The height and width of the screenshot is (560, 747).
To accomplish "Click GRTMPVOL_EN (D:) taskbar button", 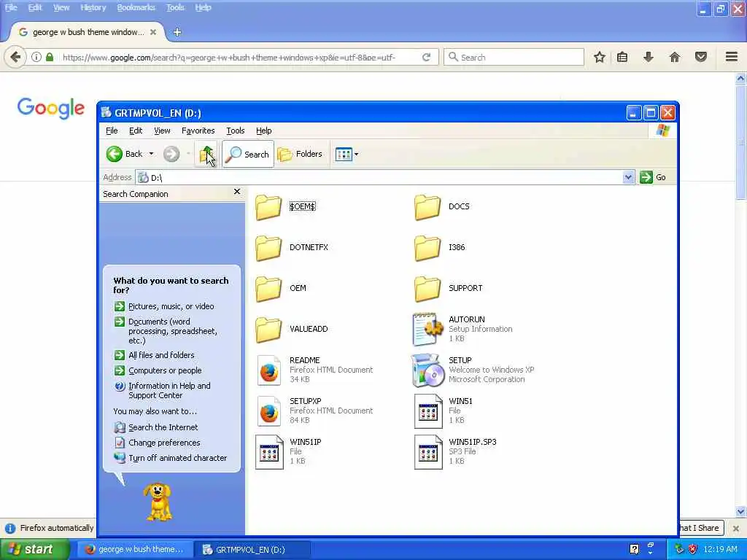I will point(252,549).
